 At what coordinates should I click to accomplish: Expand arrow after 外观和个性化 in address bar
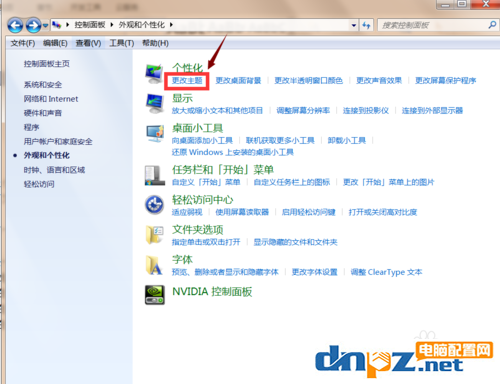coord(171,25)
